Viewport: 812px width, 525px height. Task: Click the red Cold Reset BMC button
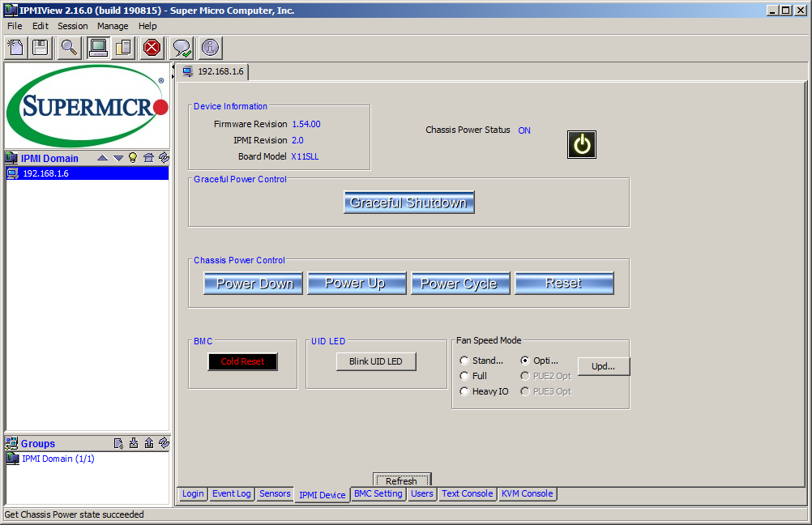click(x=242, y=361)
